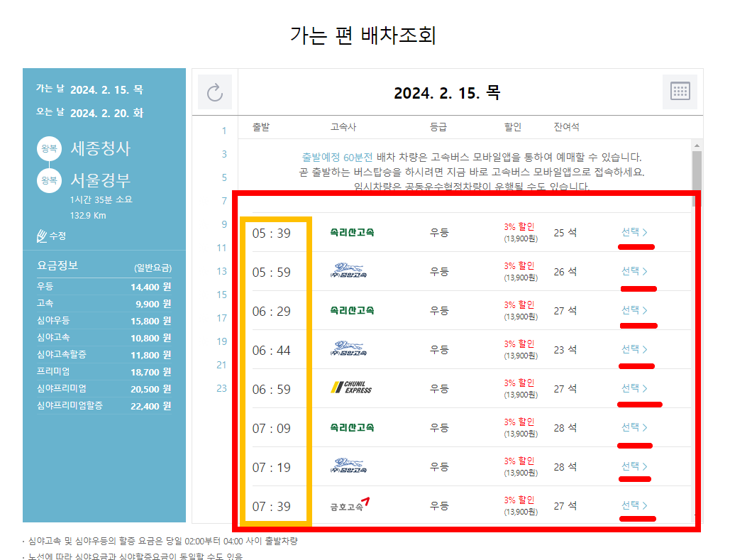
Task: Click the 심야프리미엄할증 22,400 원 fare row
Action: (104, 406)
